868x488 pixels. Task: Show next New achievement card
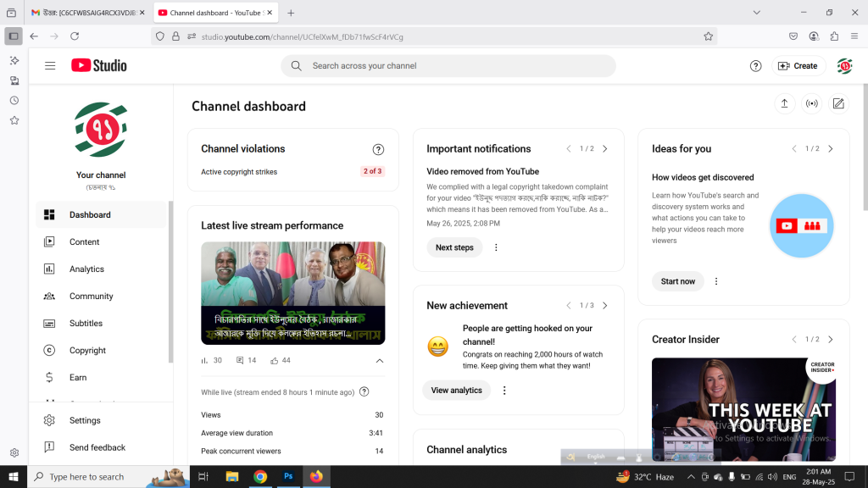tap(604, 306)
